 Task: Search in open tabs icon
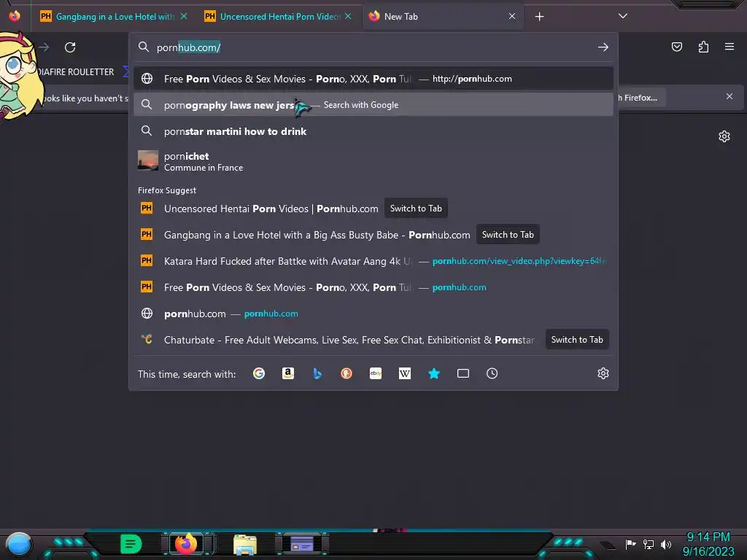point(463,373)
